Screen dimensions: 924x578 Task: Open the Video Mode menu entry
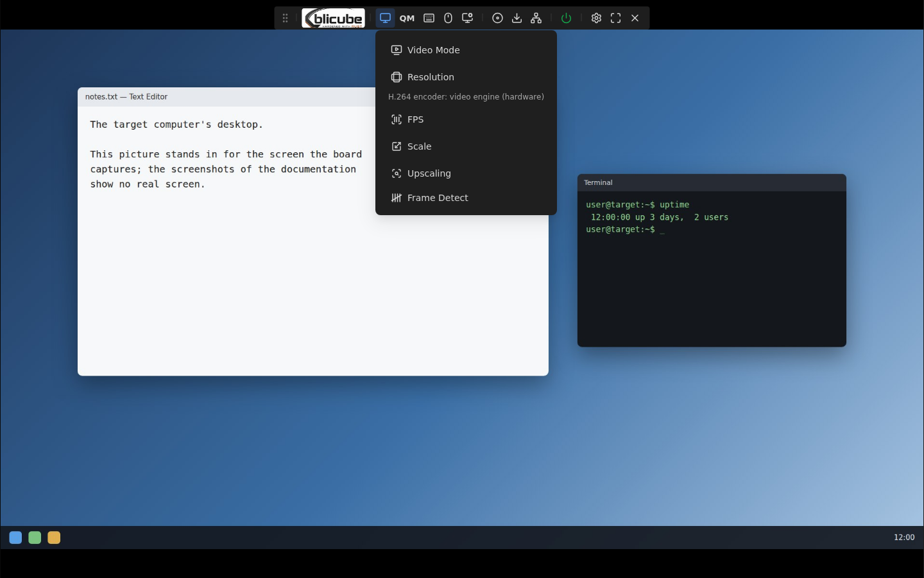466,50
